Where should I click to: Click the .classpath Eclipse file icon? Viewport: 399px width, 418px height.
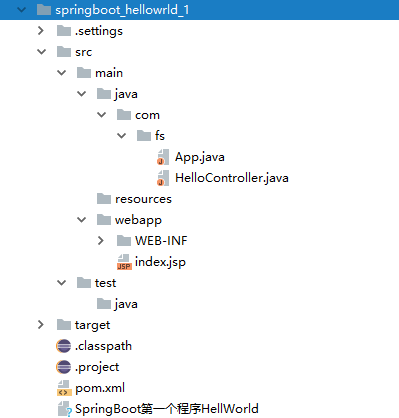(64, 346)
